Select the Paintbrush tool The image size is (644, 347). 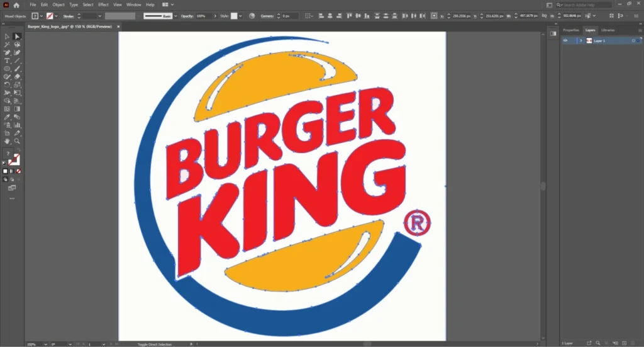(17, 69)
